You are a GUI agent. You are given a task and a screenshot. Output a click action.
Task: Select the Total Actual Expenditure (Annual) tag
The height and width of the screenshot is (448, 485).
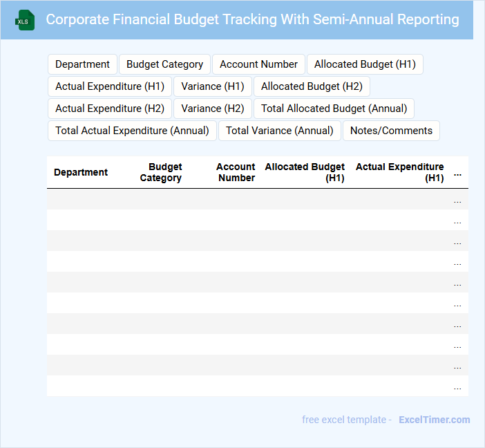click(x=132, y=131)
